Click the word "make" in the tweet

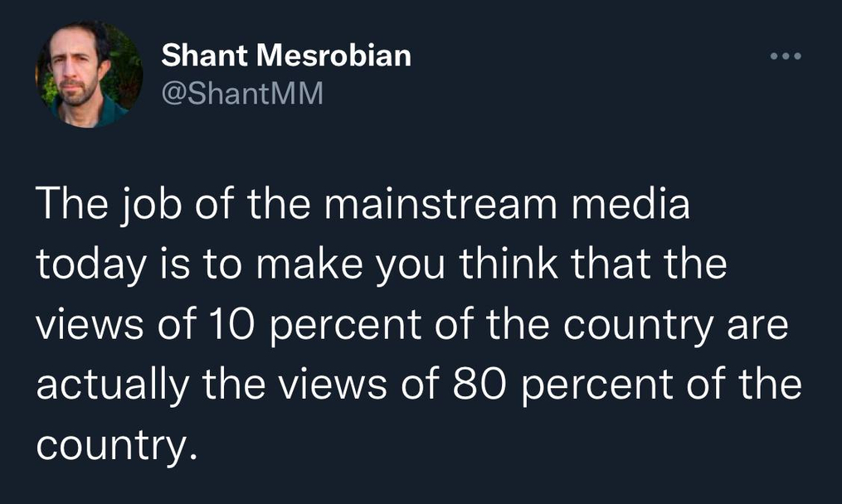click(309, 264)
